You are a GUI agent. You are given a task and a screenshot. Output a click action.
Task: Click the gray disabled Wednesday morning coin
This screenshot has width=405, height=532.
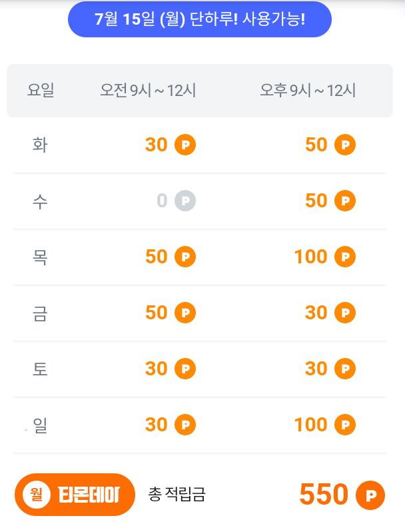tap(185, 201)
